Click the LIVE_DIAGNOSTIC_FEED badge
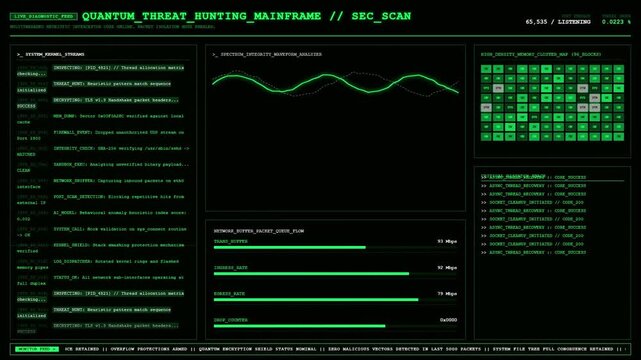This screenshot has height=360, width=641. (x=43, y=16)
